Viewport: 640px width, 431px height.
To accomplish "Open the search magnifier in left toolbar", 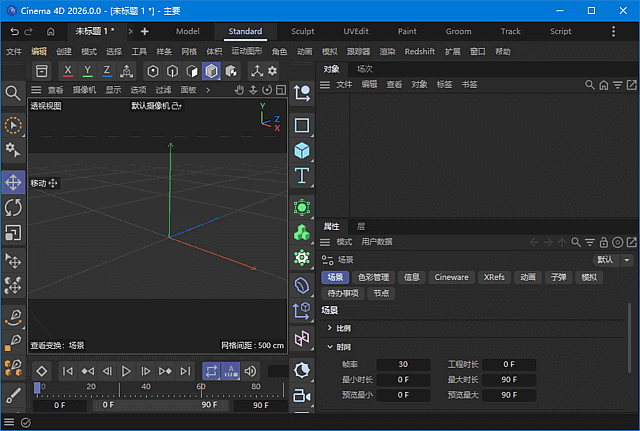I will coord(14,93).
